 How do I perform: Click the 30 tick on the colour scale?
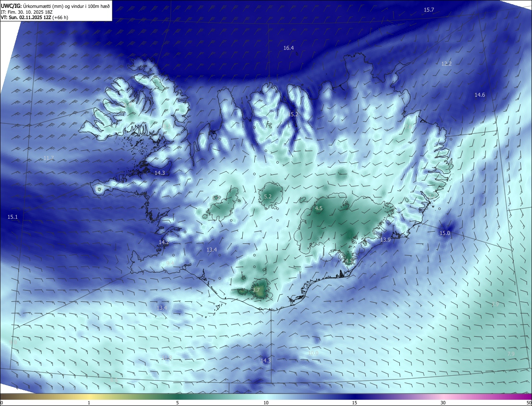pos(443,403)
